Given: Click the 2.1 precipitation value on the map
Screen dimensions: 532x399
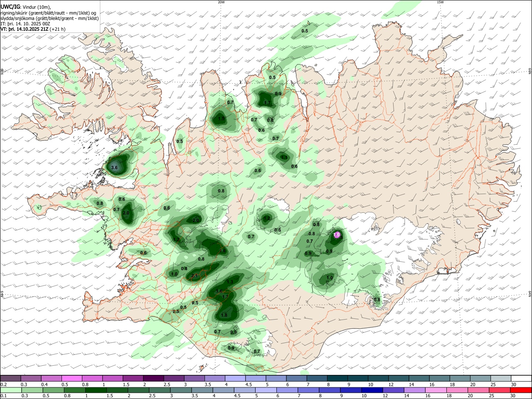Looking at the screenshot, I should point(195,276).
